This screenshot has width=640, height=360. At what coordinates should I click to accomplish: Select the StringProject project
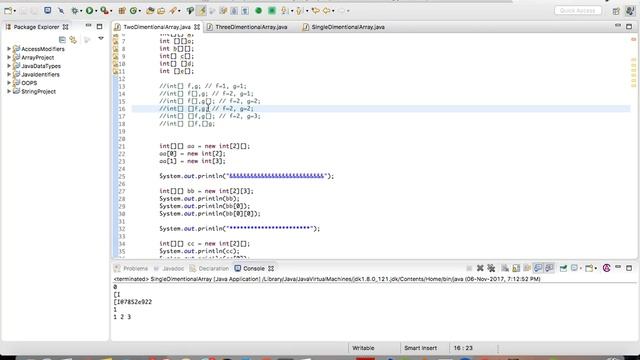[38, 91]
